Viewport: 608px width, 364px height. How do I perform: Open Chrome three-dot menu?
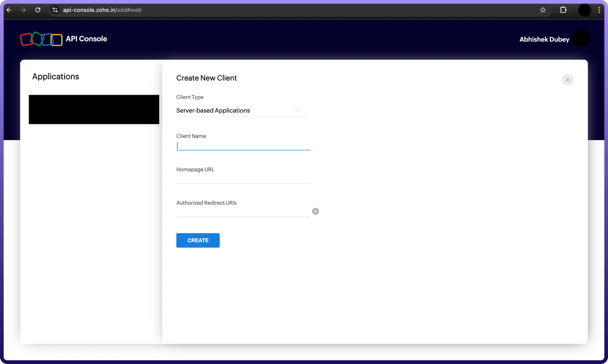coord(599,10)
